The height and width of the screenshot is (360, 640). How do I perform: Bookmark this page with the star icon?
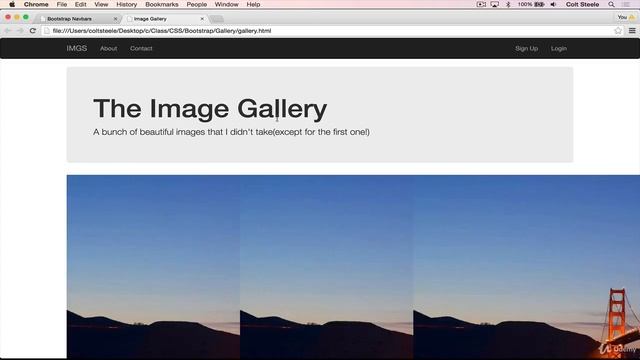pyautogui.click(x=618, y=31)
